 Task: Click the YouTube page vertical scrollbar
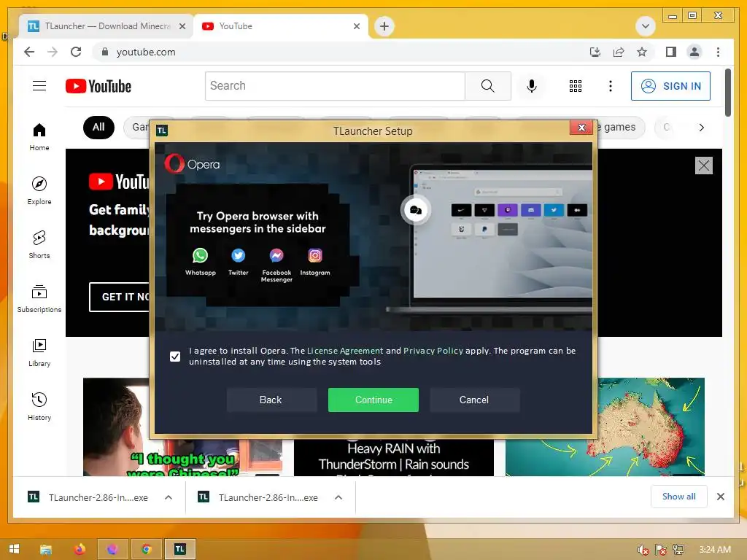(x=727, y=93)
